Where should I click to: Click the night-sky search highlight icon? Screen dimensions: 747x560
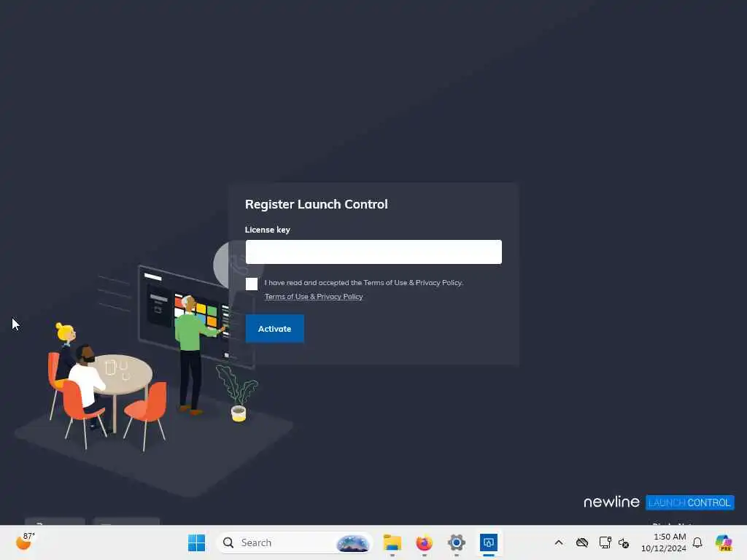[x=353, y=543]
